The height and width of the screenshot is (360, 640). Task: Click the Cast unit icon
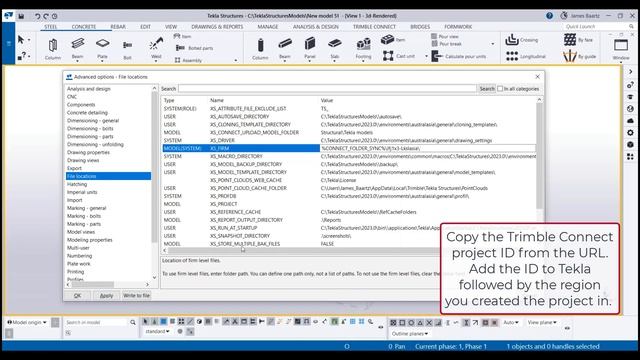point(388,56)
